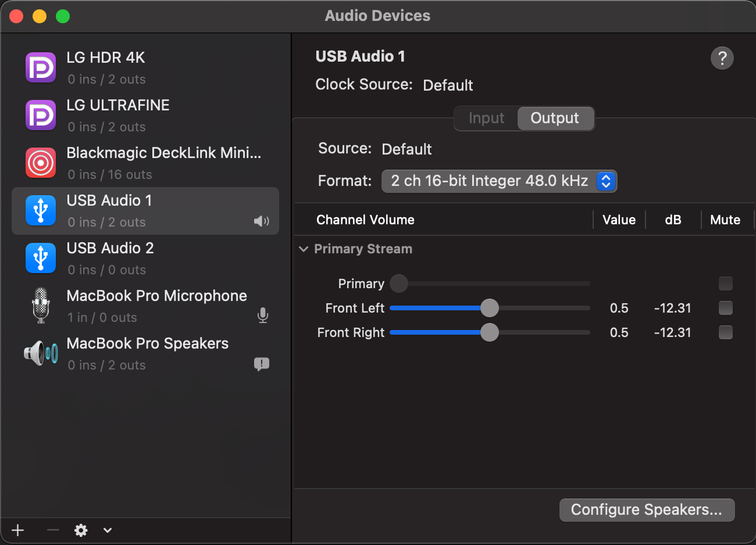
Task: Click the Audio Devices window title
Action: [377, 16]
